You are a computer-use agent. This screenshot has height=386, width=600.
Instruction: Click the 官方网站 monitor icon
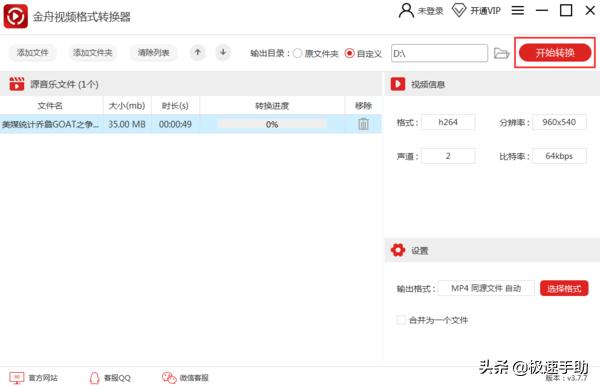(x=16, y=378)
